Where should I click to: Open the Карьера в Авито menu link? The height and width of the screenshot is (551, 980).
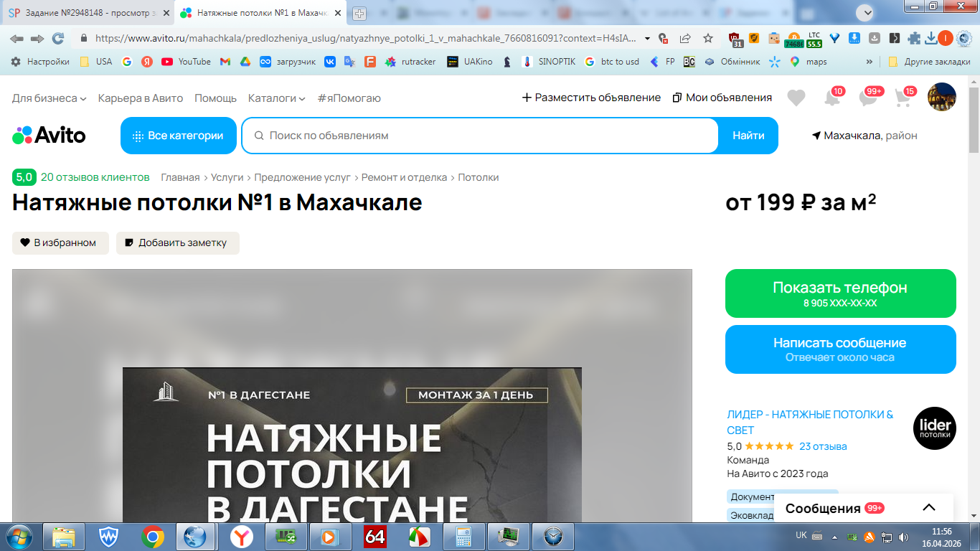pyautogui.click(x=141, y=98)
